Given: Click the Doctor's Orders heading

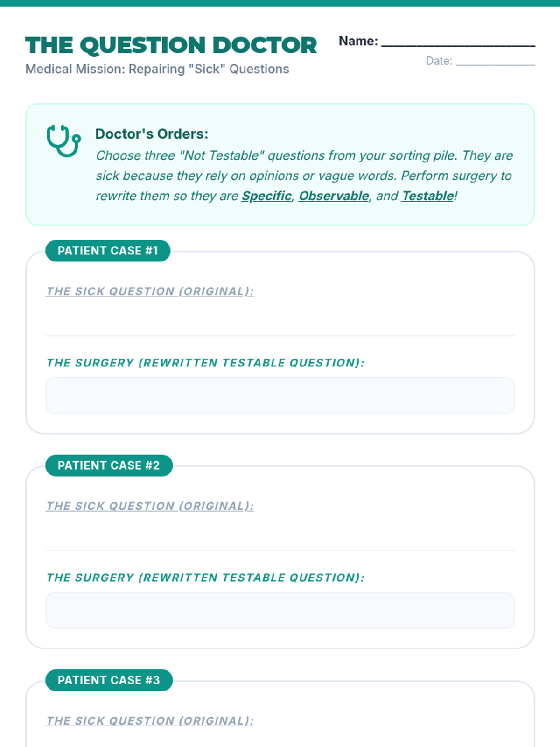Looking at the screenshot, I should click(152, 134).
